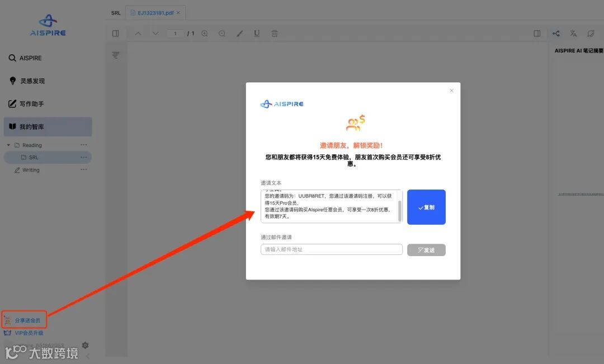The width and height of the screenshot is (604, 364).
Task: Click the share nodes icon
Action: pos(556,34)
